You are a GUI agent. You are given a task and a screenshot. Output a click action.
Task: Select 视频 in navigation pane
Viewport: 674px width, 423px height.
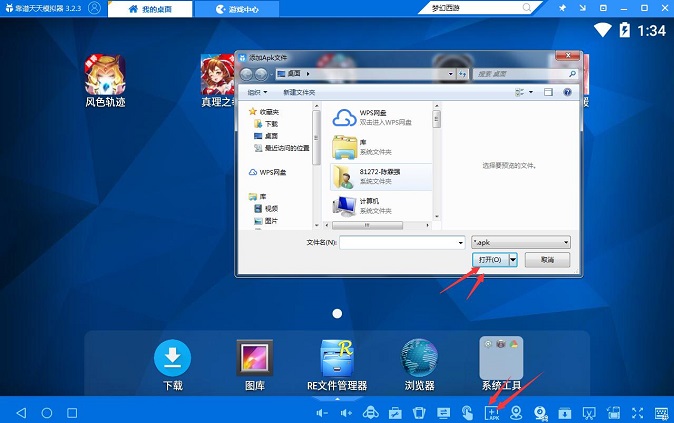pyautogui.click(x=266, y=208)
